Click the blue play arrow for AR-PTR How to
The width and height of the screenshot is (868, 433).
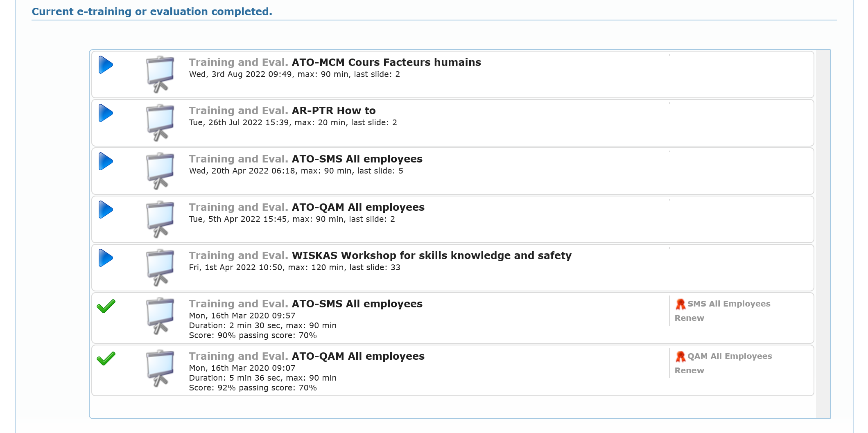[106, 113]
